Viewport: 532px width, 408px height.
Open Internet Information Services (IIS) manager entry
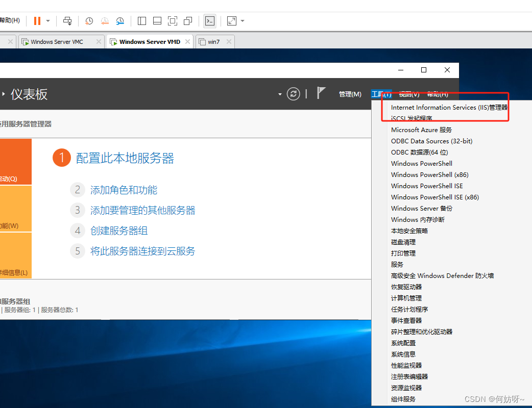click(449, 108)
